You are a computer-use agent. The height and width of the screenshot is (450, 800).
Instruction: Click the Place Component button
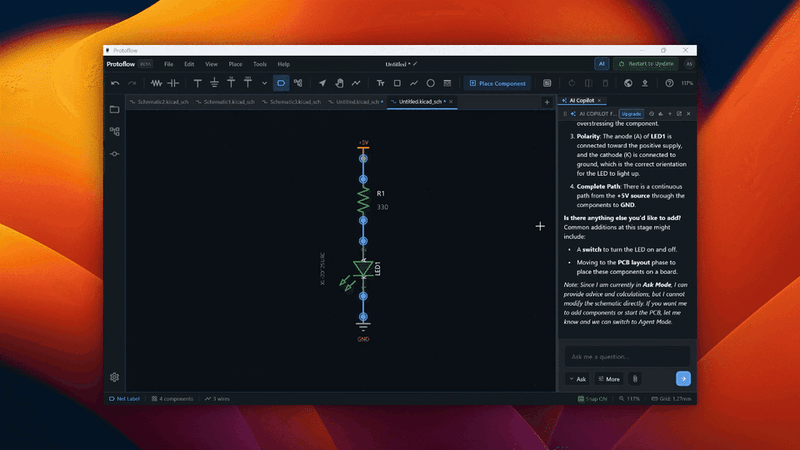pos(497,83)
